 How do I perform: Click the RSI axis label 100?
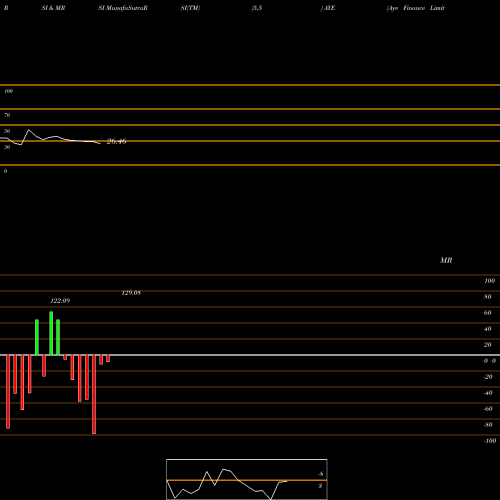click(x=8, y=91)
